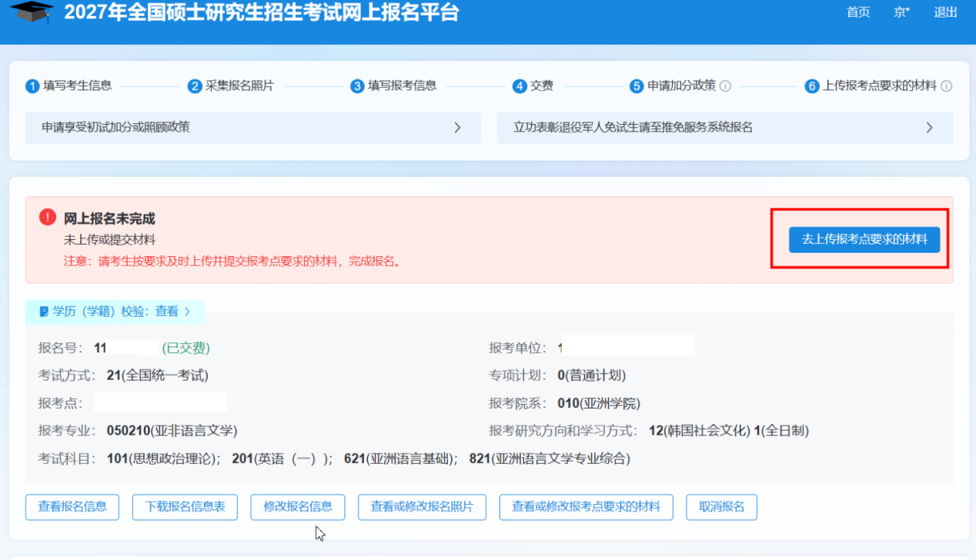Screen dimensions: 976x560
Task: Expand the 申请享受初试加分或照顾政策 chevron
Action: click(x=457, y=128)
